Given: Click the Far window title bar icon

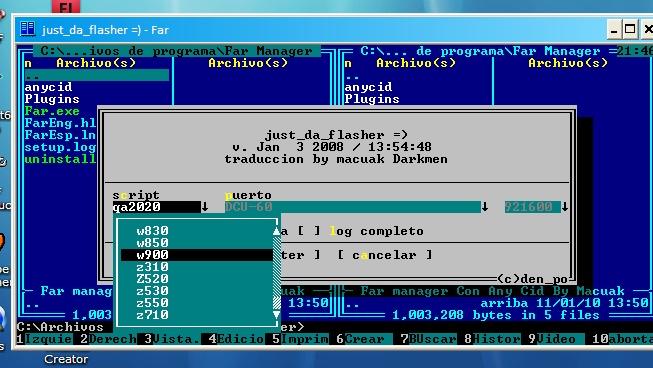Looking at the screenshot, I should [x=27, y=29].
